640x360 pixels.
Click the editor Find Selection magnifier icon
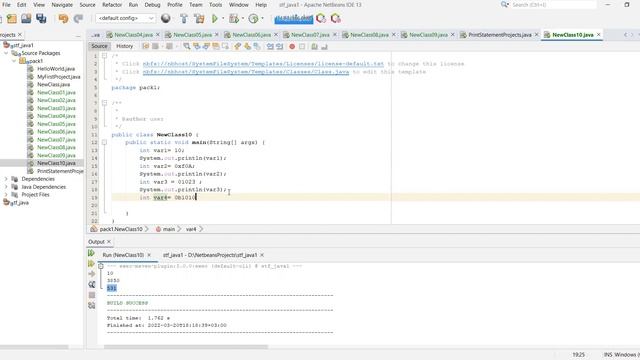[187, 47]
